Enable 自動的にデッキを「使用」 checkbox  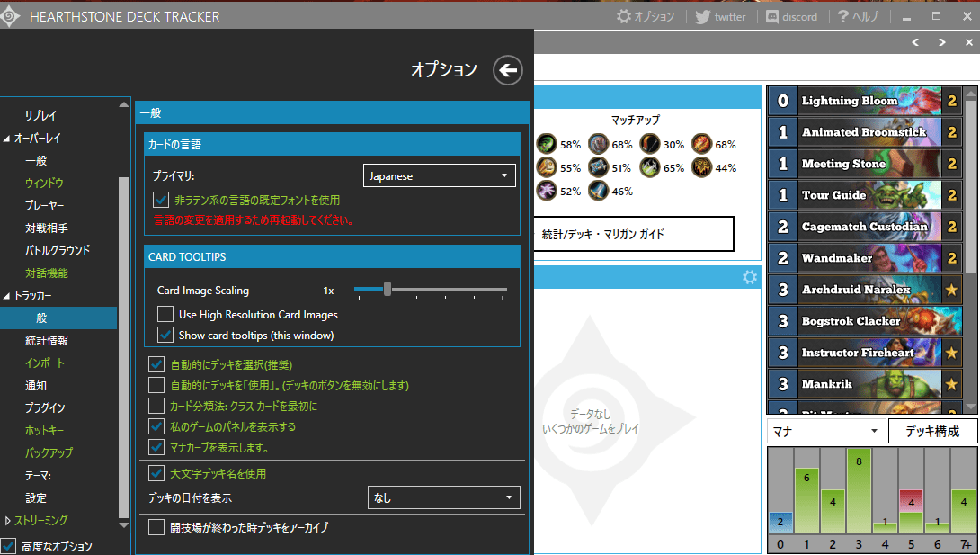tap(156, 385)
